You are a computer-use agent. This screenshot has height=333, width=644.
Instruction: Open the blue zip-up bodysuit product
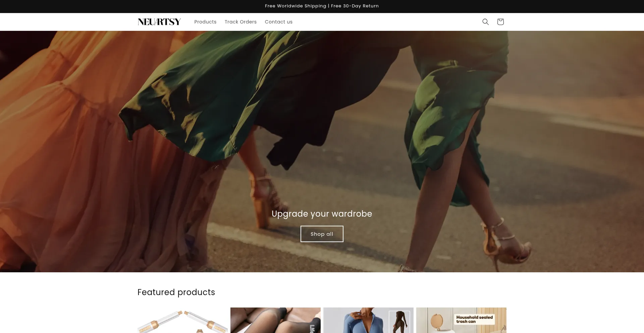tap(368, 320)
